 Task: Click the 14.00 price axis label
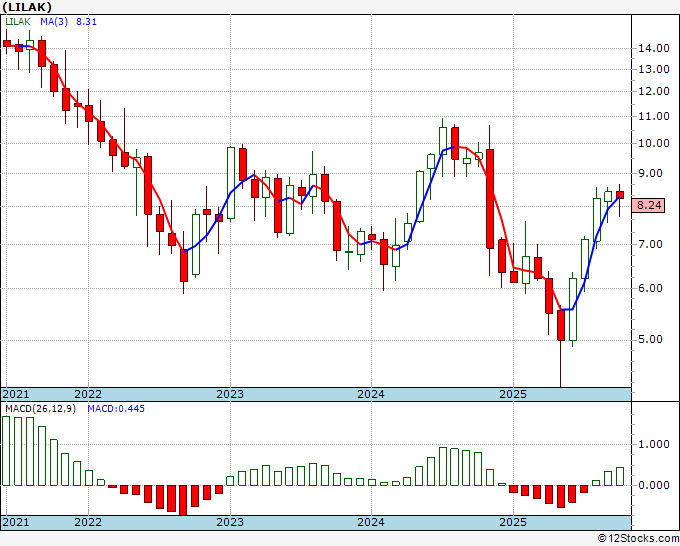(x=654, y=48)
